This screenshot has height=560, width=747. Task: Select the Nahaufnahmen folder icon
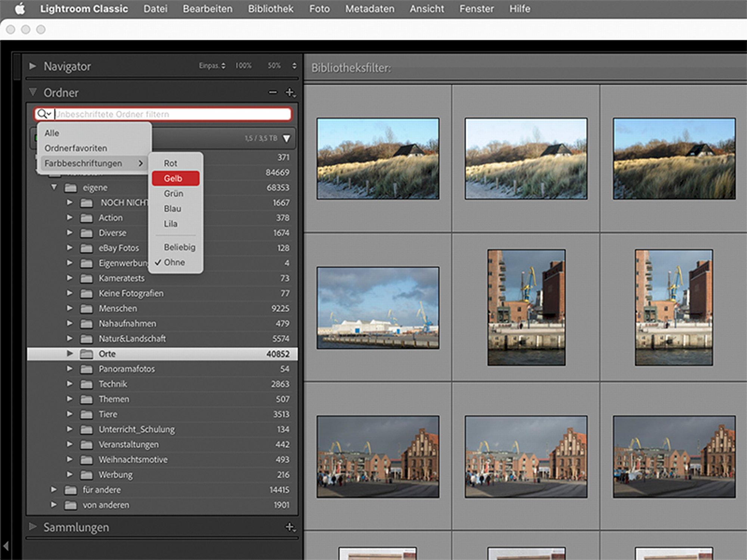86,324
